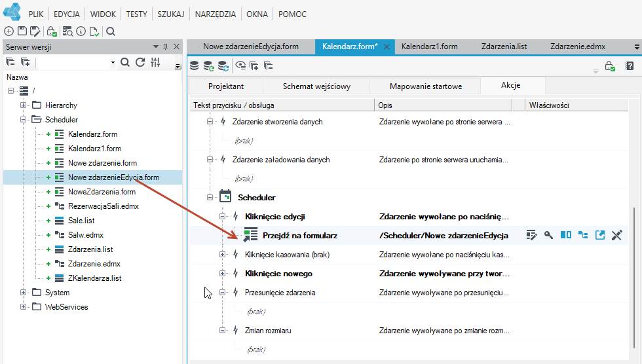Collapse the Kliknięcie edycji event
This screenshot has width=642, height=364.
click(x=222, y=216)
